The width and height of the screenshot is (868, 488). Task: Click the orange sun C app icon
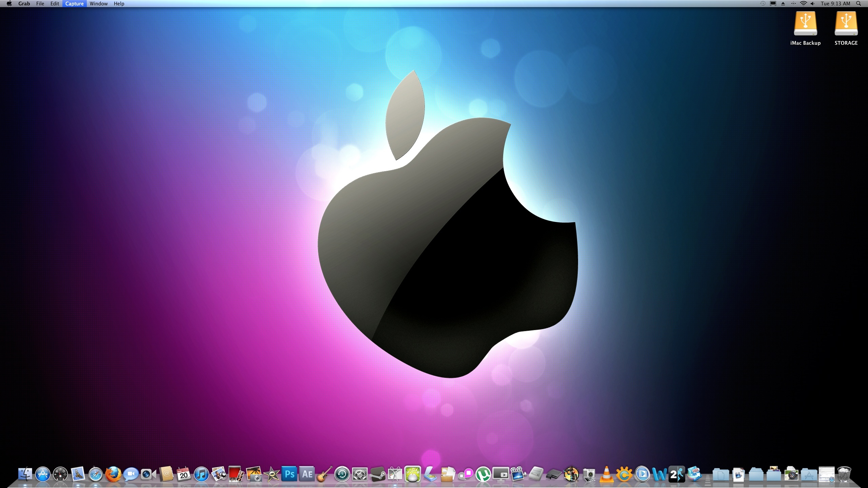pyautogui.click(x=624, y=474)
